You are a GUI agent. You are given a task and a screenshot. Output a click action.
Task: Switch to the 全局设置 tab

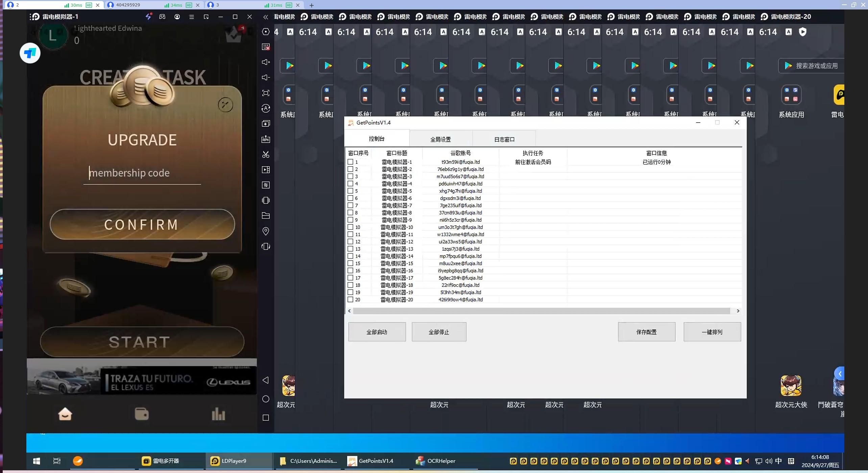(440, 139)
